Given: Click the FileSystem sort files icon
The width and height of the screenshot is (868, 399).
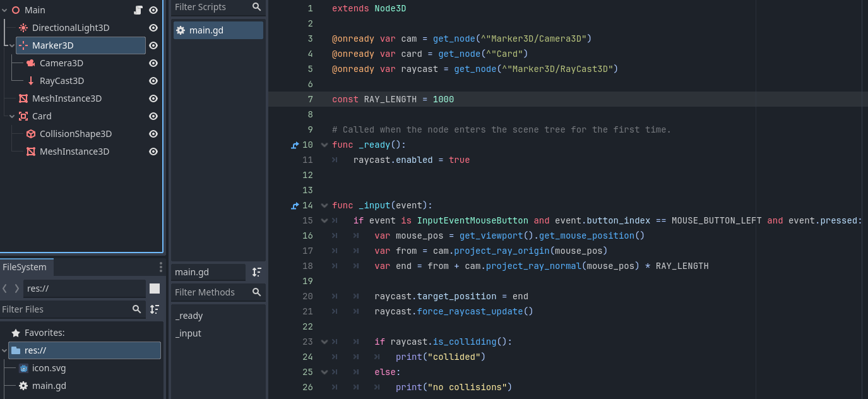Looking at the screenshot, I should click(x=155, y=309).
